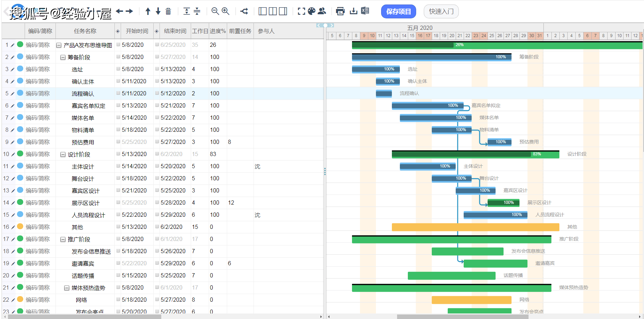
Task: Click the zoom out magnifier icon
Action: tap(215, 11)
